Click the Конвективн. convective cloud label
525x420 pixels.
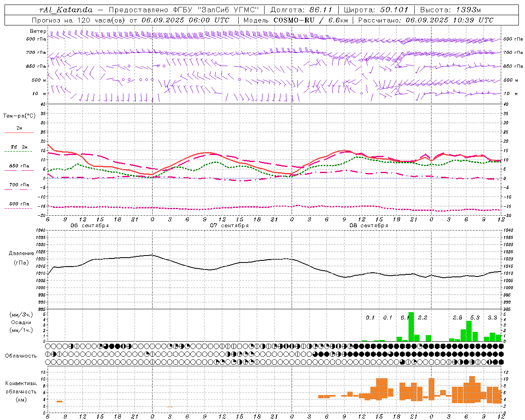tap(21, 383)
